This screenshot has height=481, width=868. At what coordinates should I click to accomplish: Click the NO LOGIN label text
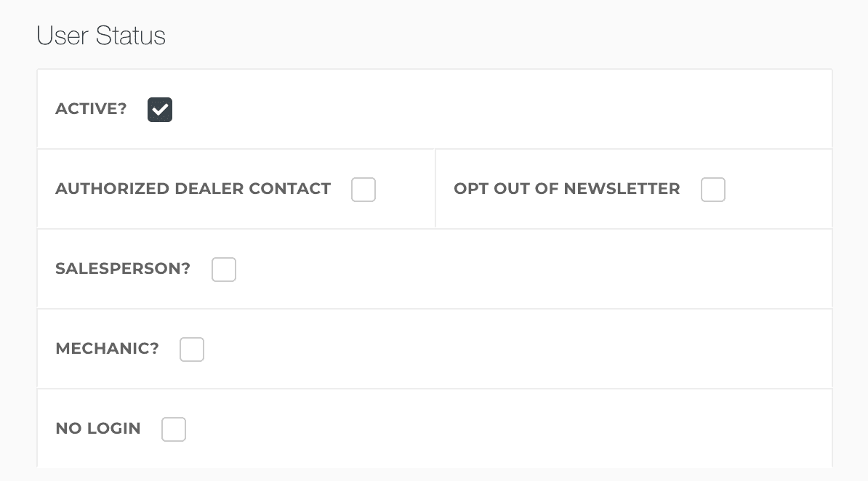pos(98,429)
